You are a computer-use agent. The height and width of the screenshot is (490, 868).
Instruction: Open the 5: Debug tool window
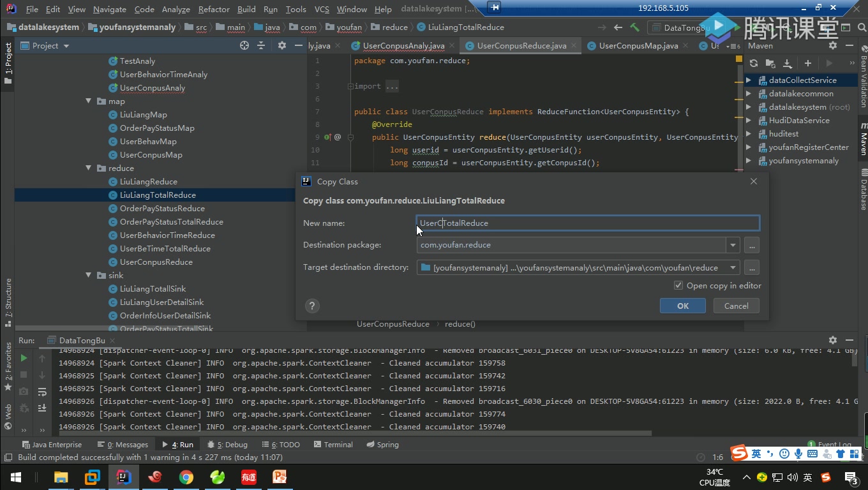[x=227, y=445]
